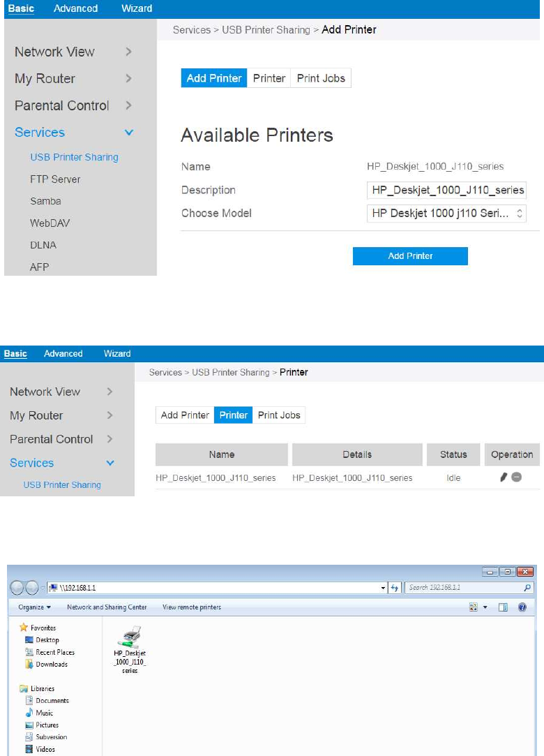The height and width of the screenshot is (756, 544).
Task: Click the blue Add Printer button
Action: click(410, 256)
